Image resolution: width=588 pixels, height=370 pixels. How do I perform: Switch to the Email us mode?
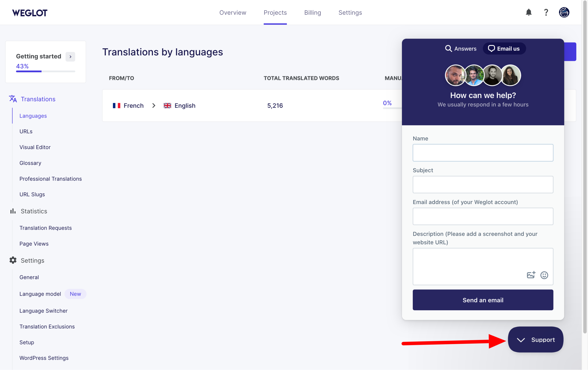[x=504, y=48]
